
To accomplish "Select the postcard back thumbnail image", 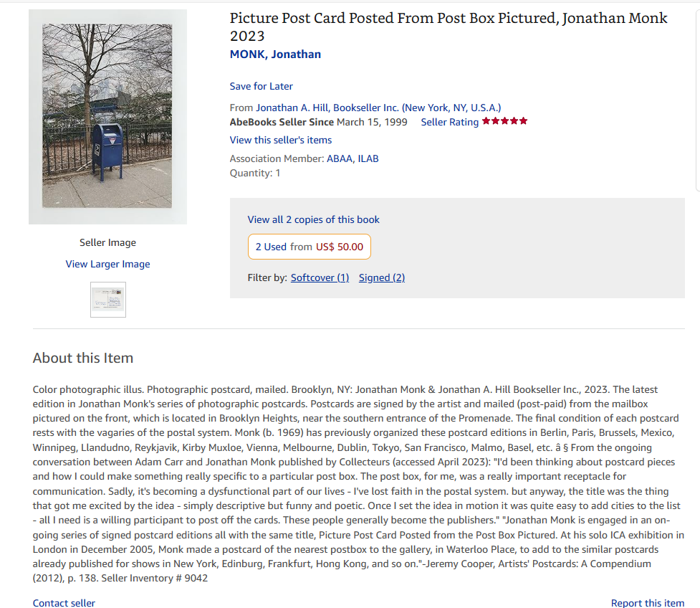I will (108, 299).
